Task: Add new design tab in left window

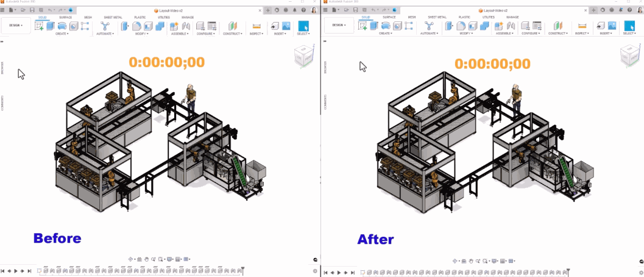Action: [x=268, y=10]
